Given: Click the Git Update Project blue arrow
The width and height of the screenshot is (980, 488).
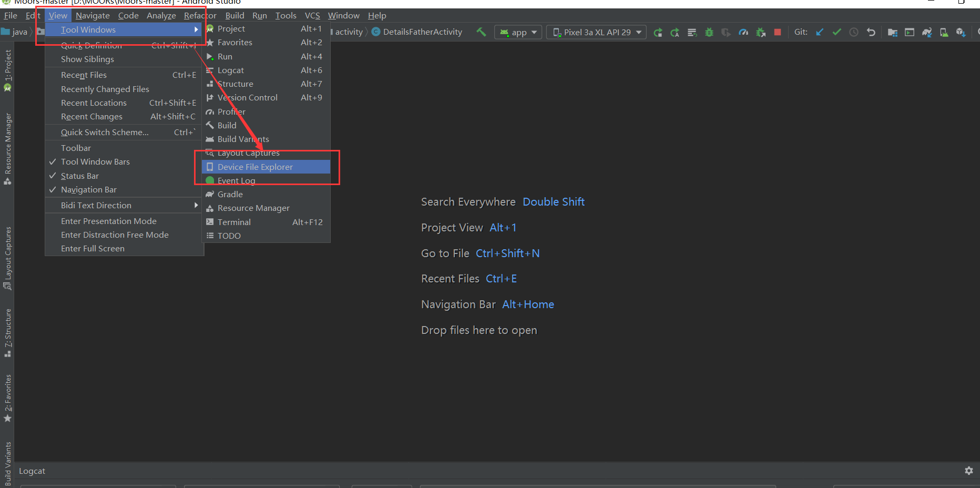Looking at the screenshot, I should [820, 32].
